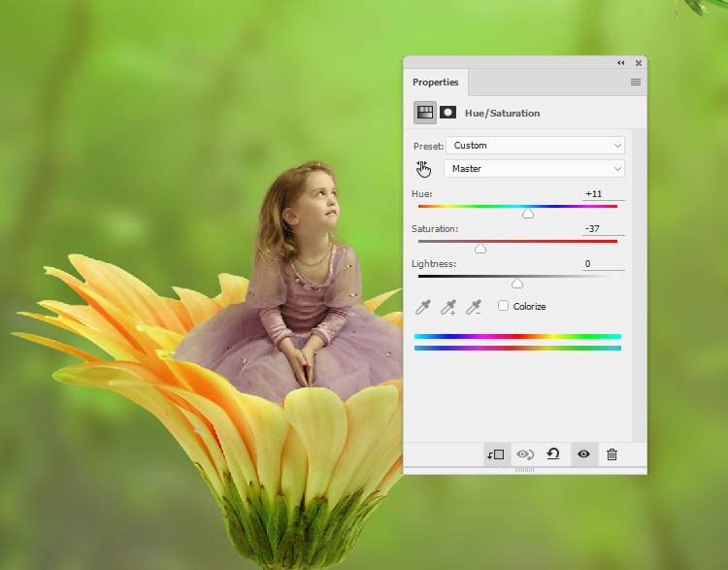This screenshot has width=728, height=570.
Task: Toggle adjustment layer visibility eye
Action: [x=583, y=453]
